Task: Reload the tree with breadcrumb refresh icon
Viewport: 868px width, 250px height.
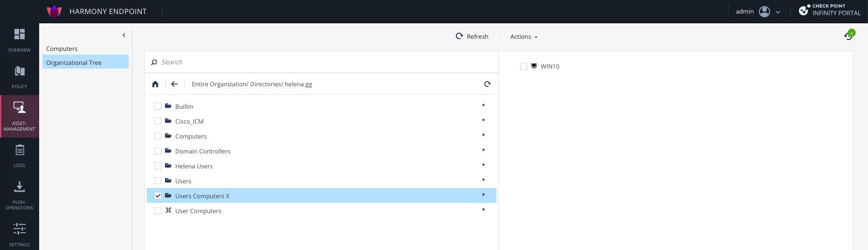Action: coord(487,84)
